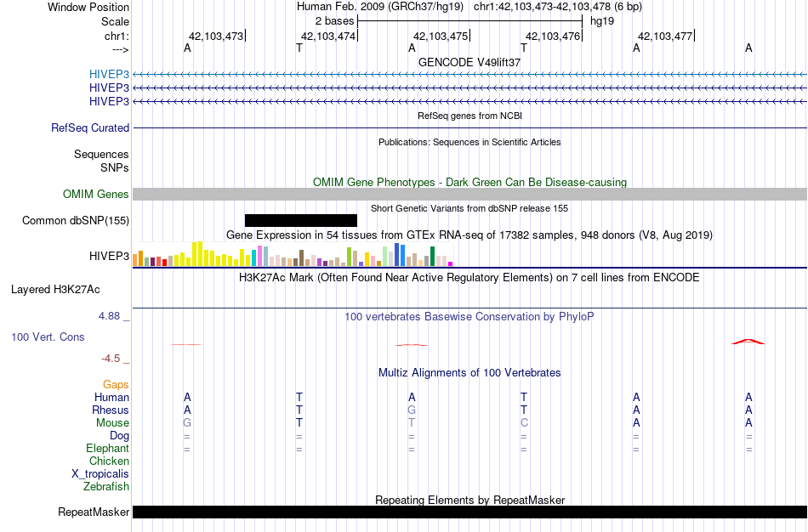Open the GTEx Gene Expression track title
This screenshot has height=532, width=808.
pos(469,235)
